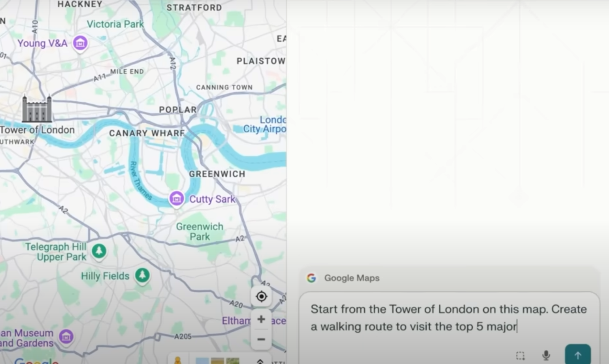
Task: Click the dashed screenshot selection icon
Action: [520, 355]
